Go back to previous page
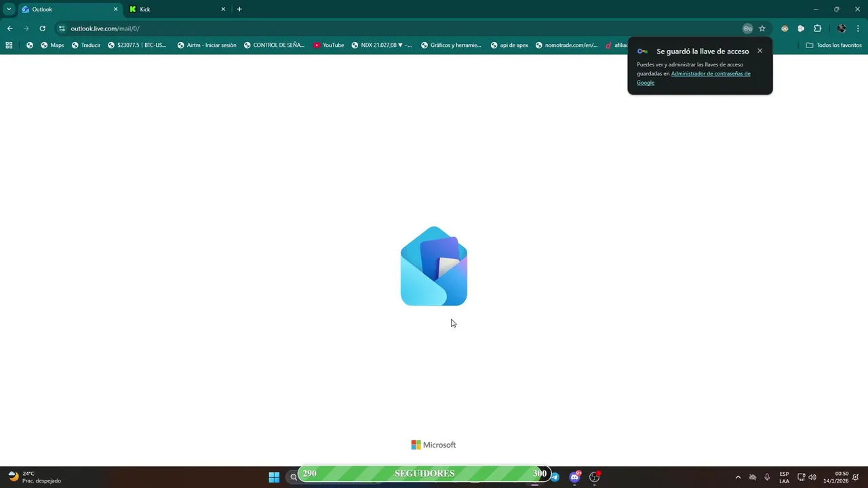The height and width of the screenshot is (488, 868). point(9,28)
